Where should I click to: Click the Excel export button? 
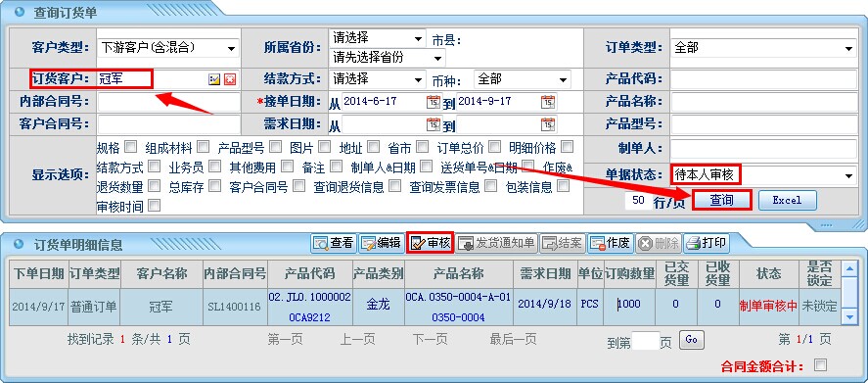(x=787, y=200)
